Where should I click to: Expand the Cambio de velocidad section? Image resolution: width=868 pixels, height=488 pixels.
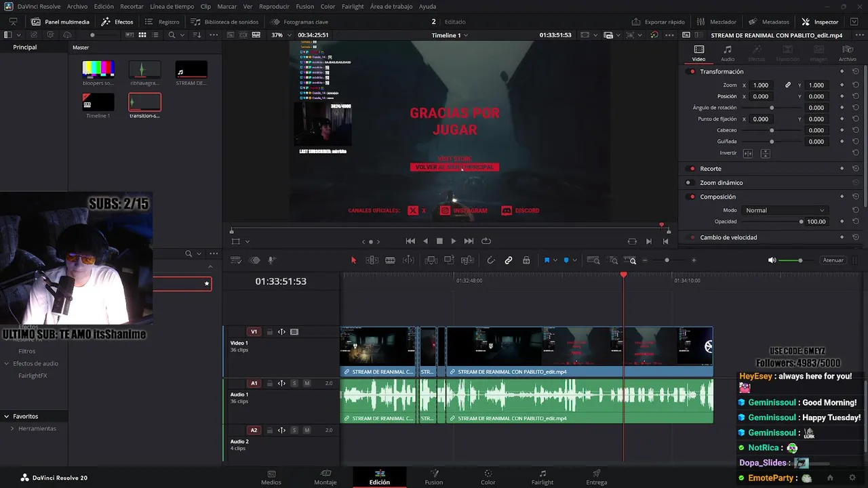(728, 237)
